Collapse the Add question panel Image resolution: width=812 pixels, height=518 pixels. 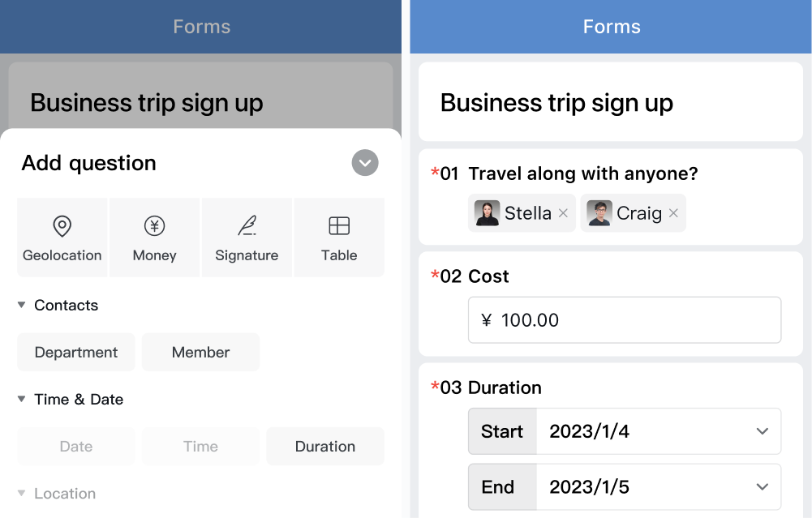point(365,163)
